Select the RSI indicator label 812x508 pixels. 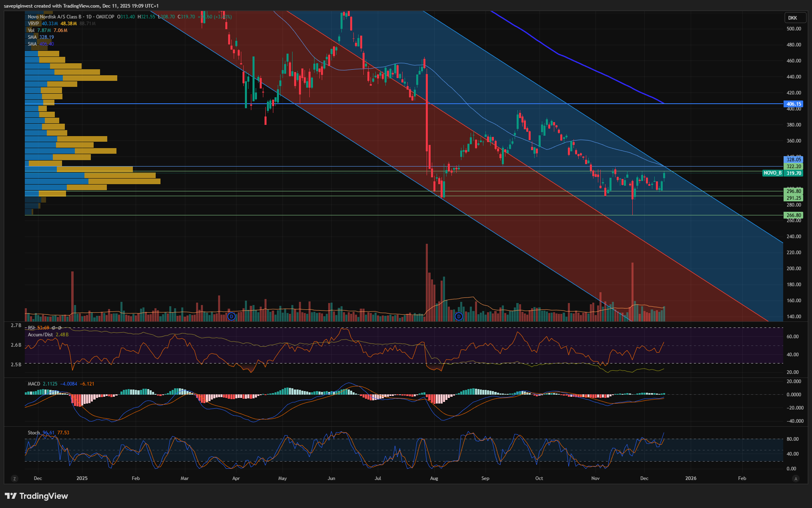coord(31,328)
